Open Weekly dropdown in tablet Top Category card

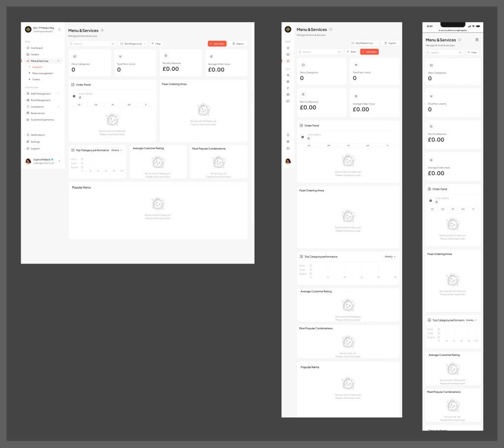click(x=390, y=256)
